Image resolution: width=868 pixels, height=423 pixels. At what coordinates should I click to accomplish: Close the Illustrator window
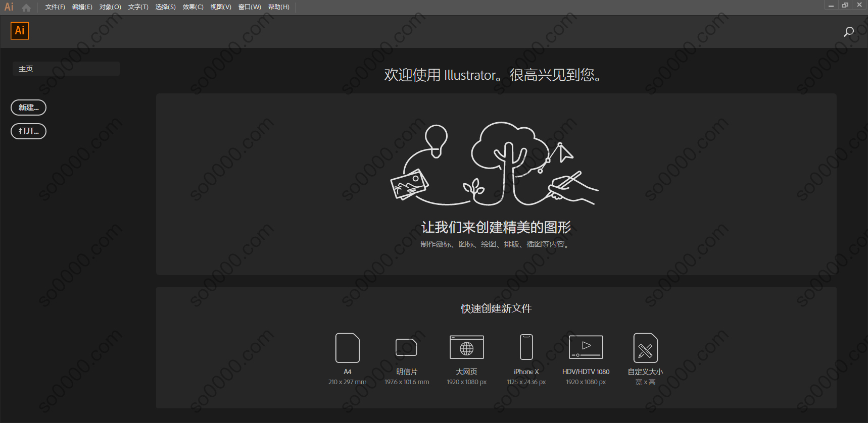coord(859,5)
